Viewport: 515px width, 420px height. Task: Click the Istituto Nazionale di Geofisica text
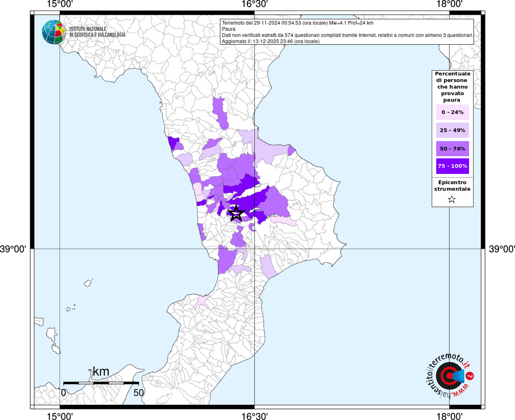pos(97,32)
